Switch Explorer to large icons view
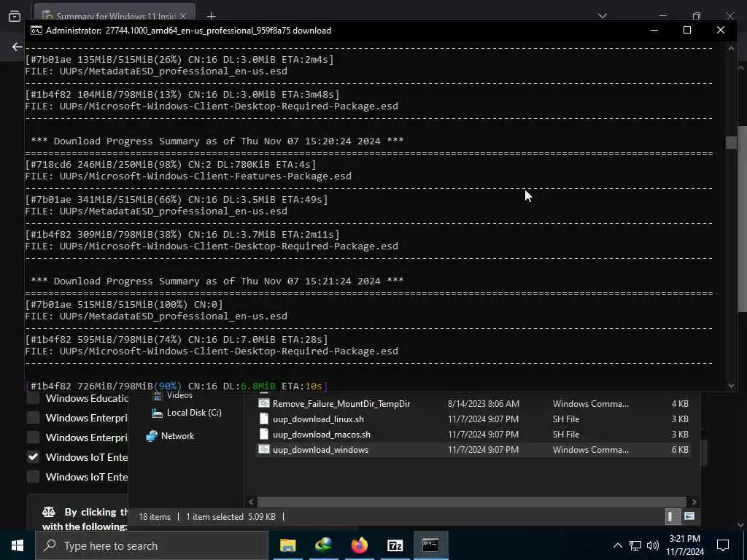747x560 pixels. 689,517
